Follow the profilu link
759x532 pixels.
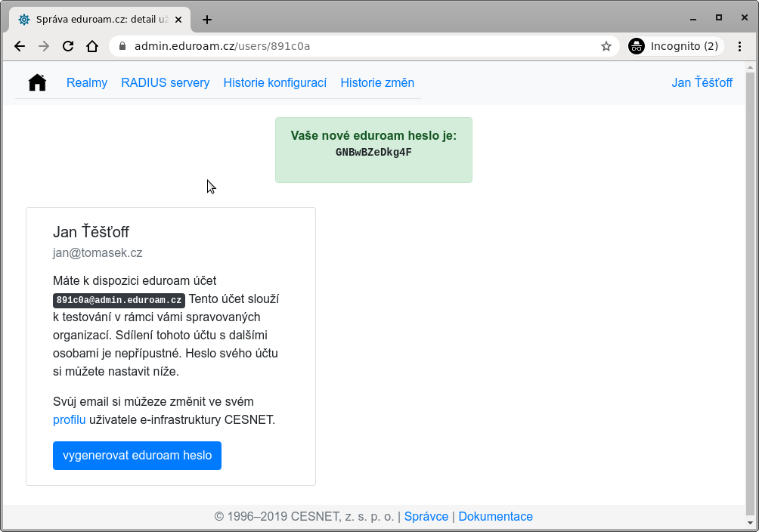(x=70, y=419)
